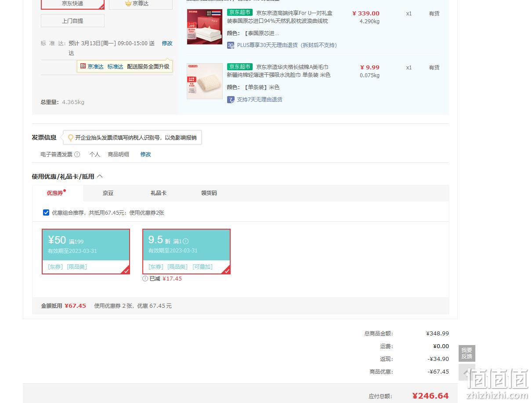Screen dimensions: 532x403
Task: Deselect the 9.5折 coupon
Action: (x=186, y=252)
